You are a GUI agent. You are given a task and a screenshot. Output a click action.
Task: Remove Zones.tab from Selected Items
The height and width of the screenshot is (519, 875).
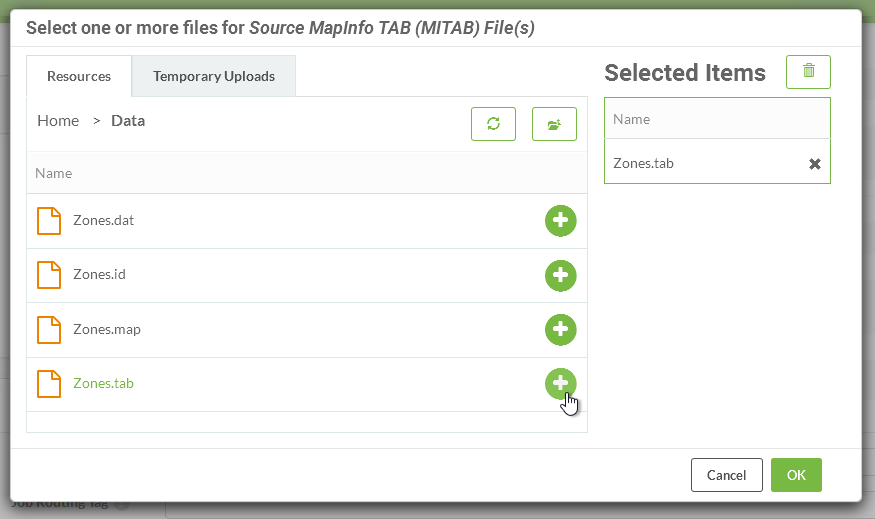click(x=815, y=164)
